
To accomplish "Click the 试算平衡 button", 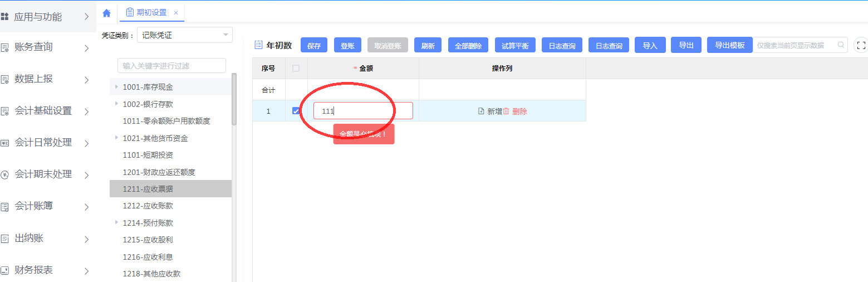I will click(x=515, y=46).
